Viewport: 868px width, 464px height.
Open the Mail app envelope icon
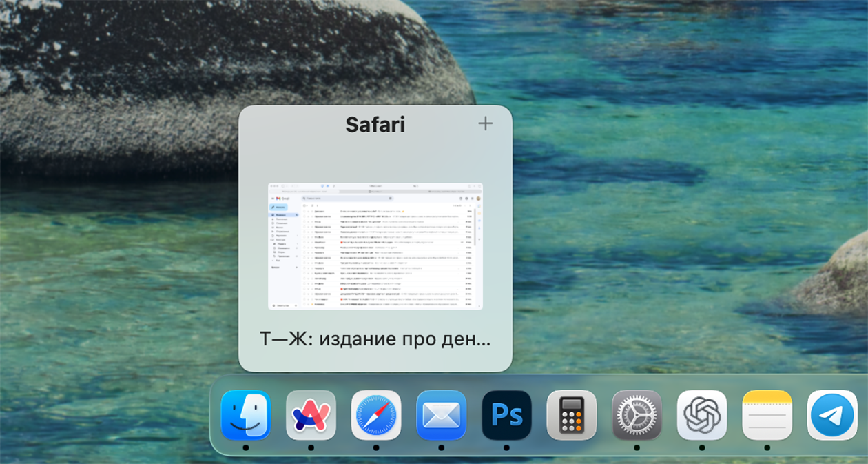(441, 415)
